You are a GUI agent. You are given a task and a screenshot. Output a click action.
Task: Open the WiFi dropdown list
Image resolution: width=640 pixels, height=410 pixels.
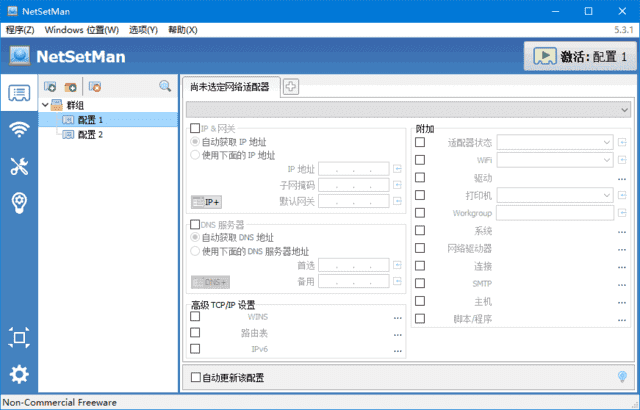click(x=555, y=160)
